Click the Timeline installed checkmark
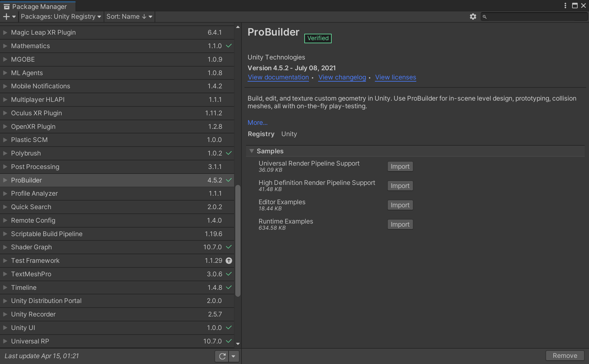This screenshot has height=364, width=589. [229, 287]
